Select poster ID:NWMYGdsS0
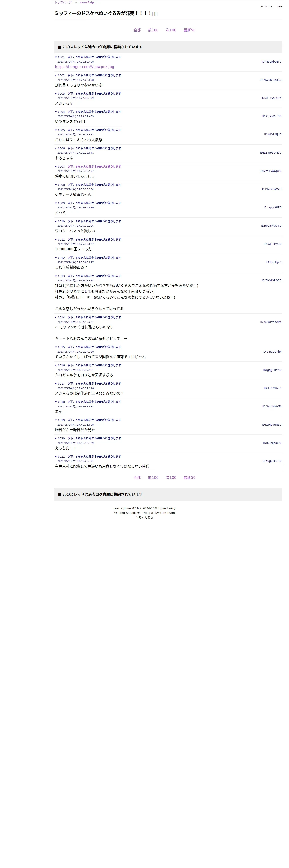 270,80
